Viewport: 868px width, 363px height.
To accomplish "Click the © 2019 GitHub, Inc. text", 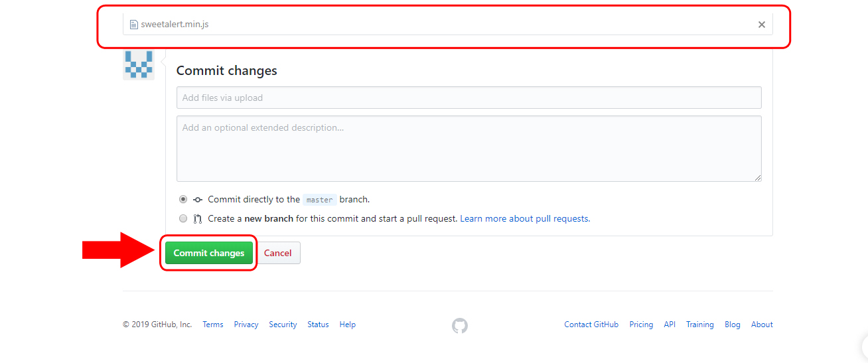I will point(157,325).
